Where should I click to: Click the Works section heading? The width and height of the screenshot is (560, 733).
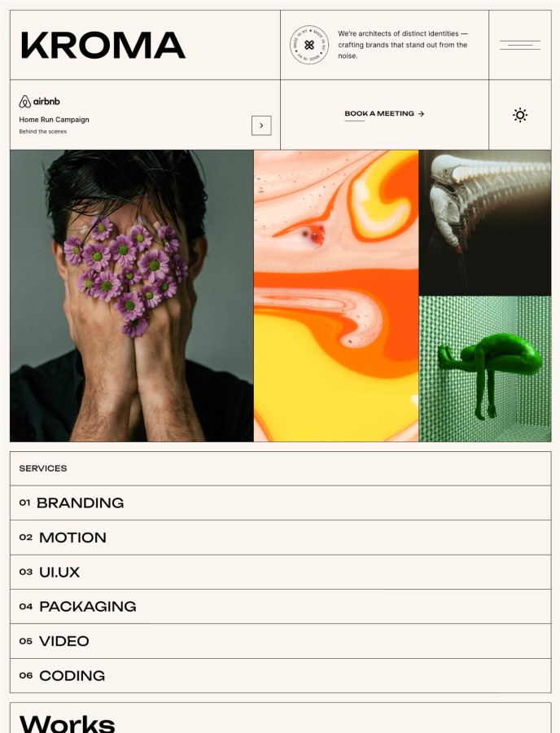coord(68,722)
